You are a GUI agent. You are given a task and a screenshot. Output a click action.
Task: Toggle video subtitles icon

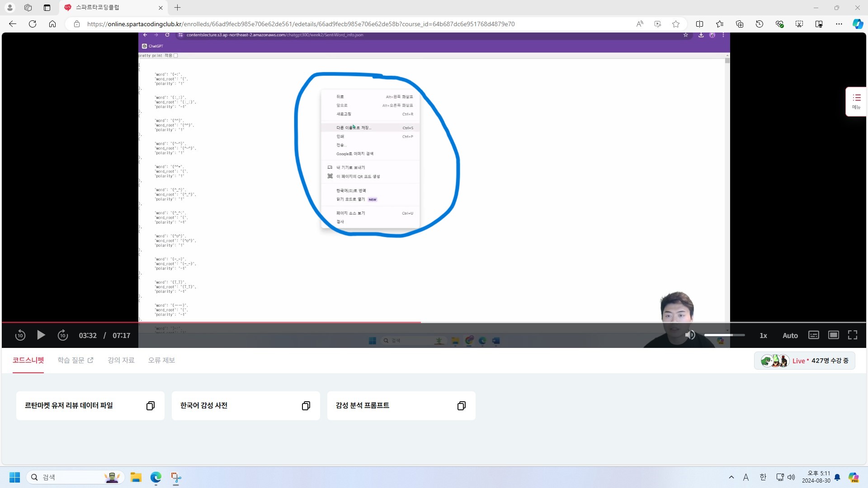(x=813, y=335)
